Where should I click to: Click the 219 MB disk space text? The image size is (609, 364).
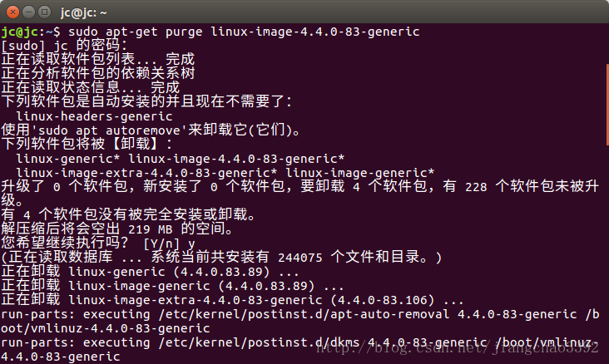pos(151,229)
